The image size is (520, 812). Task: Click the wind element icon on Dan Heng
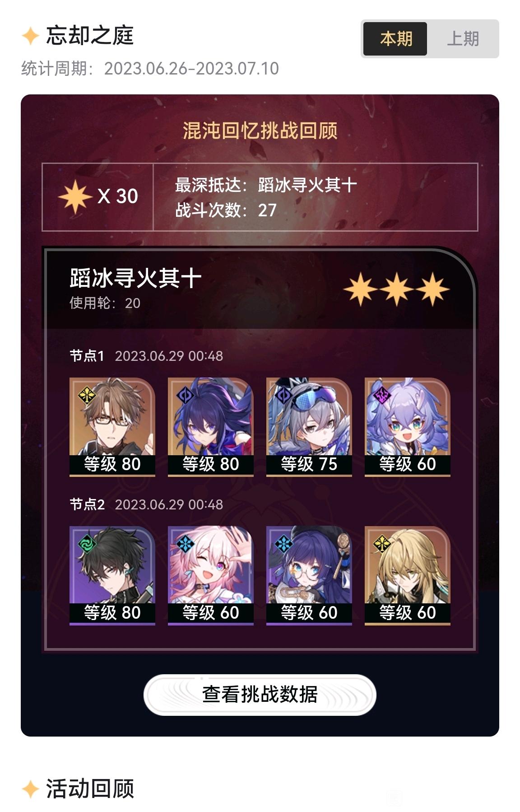point(87,544)
